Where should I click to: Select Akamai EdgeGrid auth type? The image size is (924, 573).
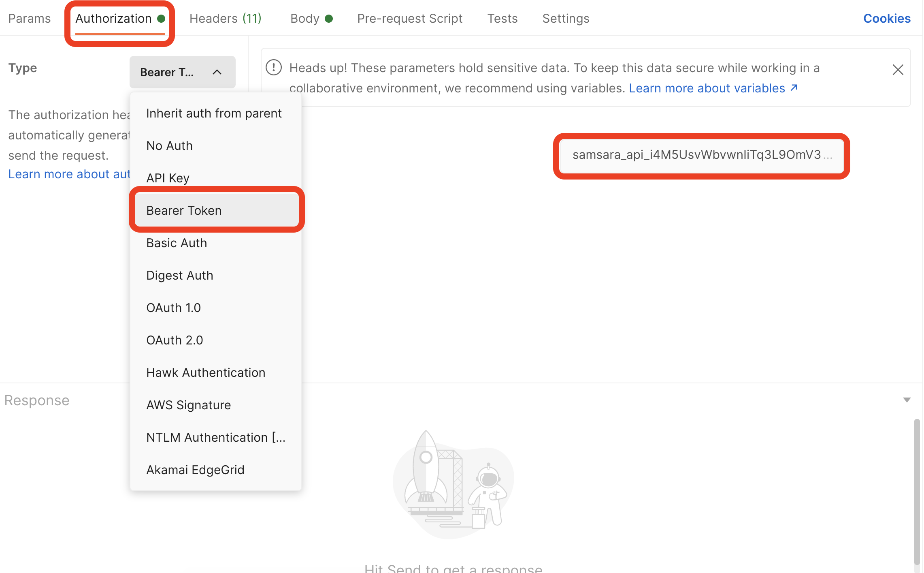[x=195, y=470]
